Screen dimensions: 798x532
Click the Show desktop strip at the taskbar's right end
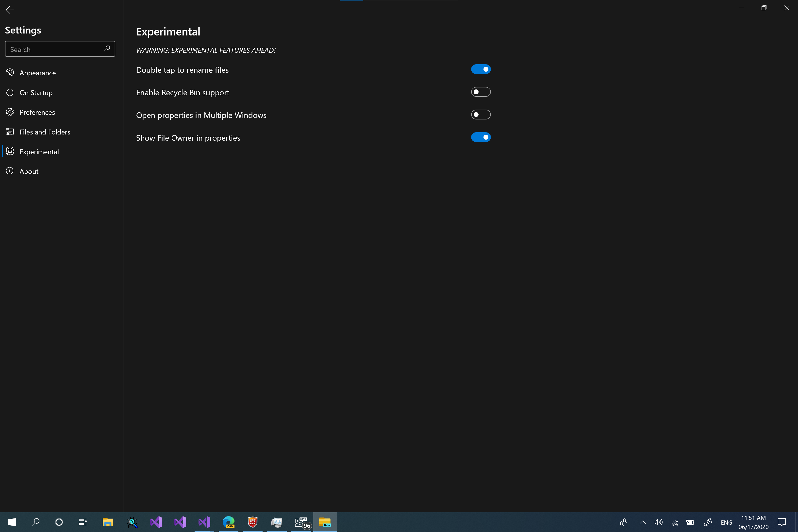click(796, 522)
